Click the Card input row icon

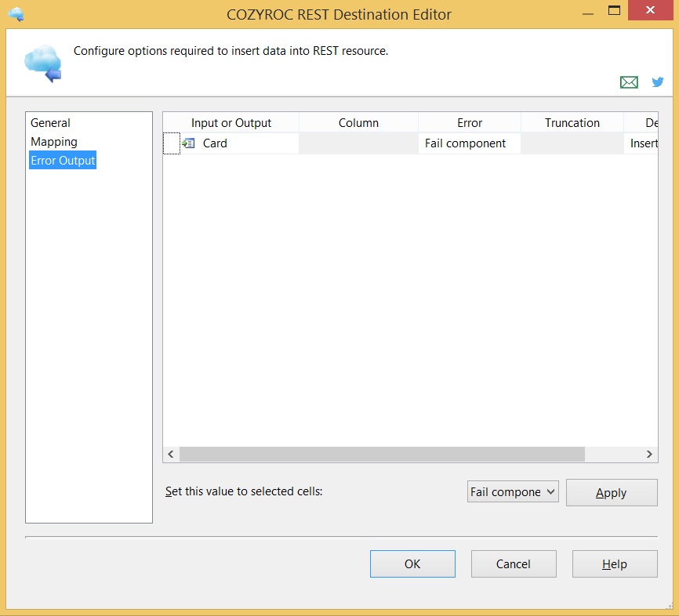click(188, 143)
